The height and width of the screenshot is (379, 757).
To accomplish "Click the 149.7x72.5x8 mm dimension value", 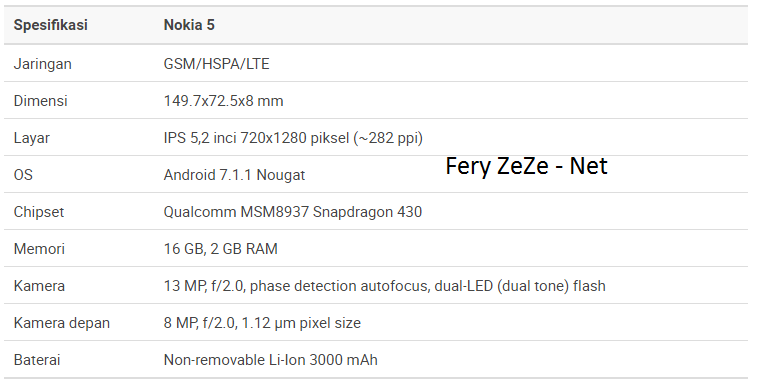I will [224, 101].
